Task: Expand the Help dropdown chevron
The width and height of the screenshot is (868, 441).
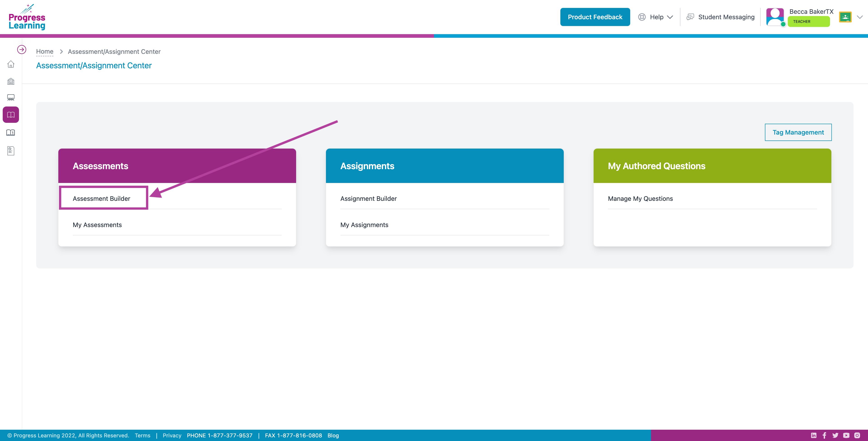Action: coord(670,17)
